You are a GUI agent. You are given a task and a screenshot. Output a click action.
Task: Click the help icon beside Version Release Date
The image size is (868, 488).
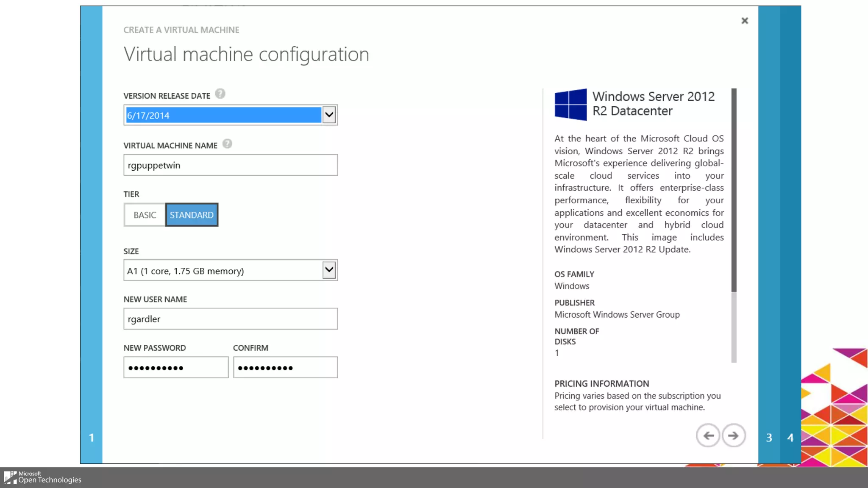220,94
